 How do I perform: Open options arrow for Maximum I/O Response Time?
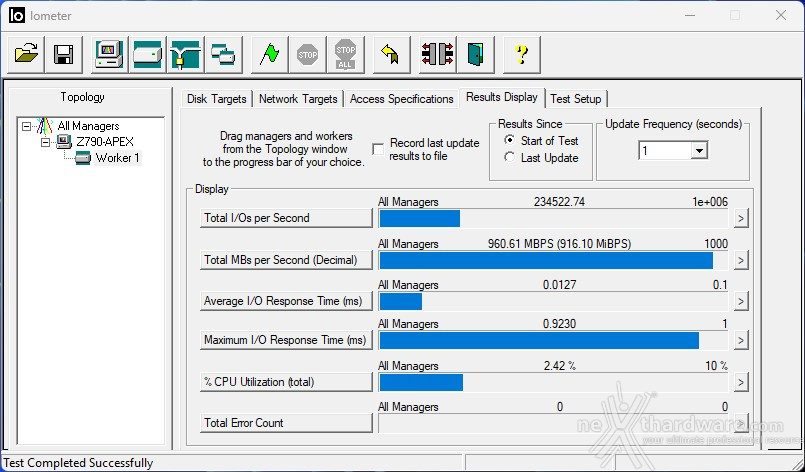(740, 340)
